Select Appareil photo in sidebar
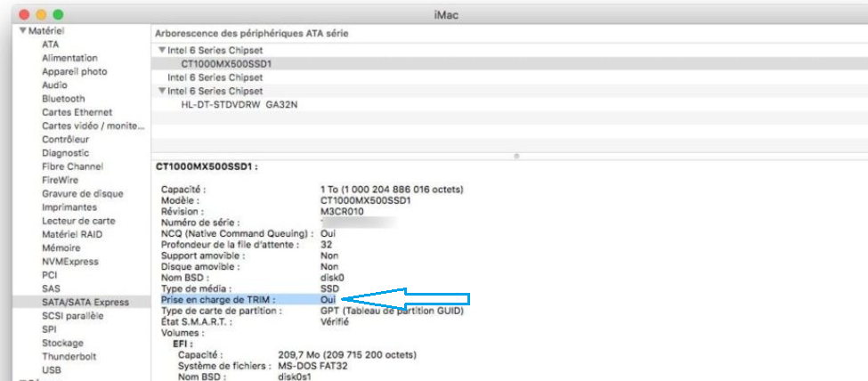This screenshot has width=868, height=381. click(75, 71)
